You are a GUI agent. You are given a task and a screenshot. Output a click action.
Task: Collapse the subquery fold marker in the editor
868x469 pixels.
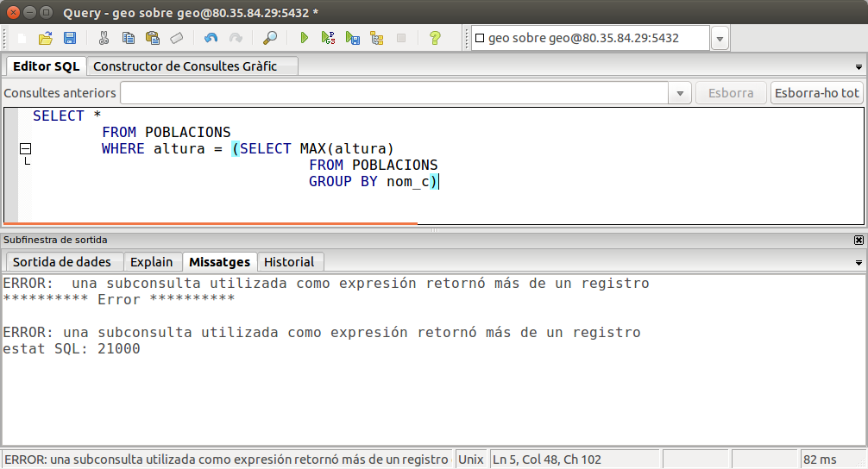pyautogui.click(x=26, y=149)
